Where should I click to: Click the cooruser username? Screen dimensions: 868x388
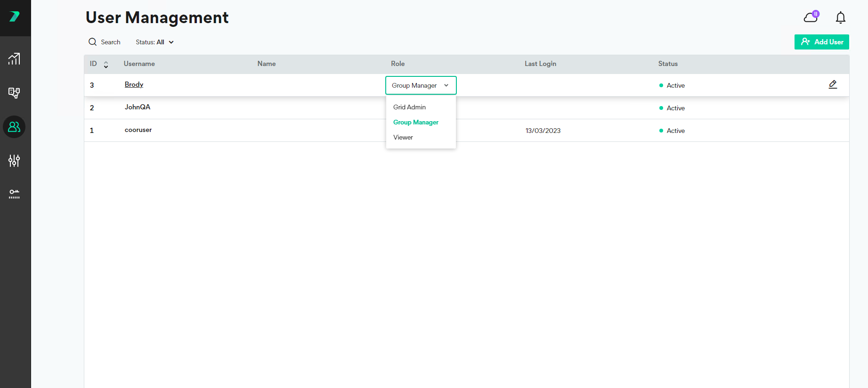[x=138, y=130]
